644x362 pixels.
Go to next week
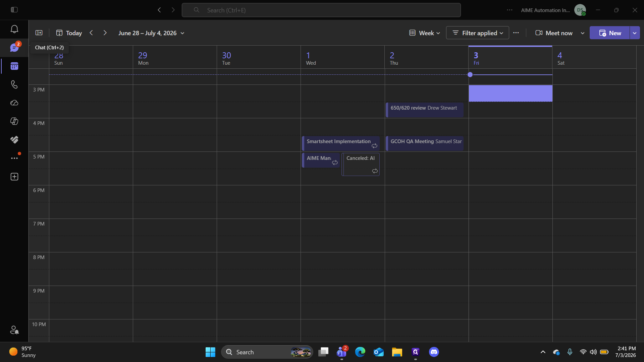105,33
